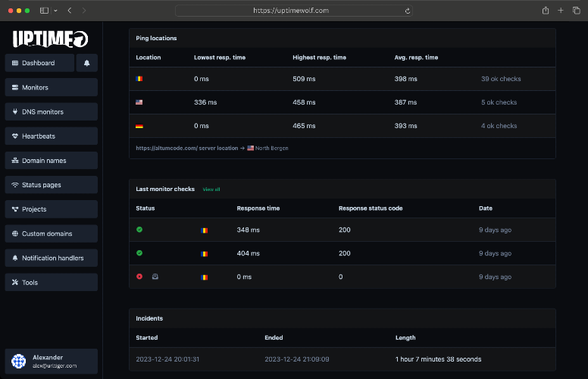Click the notifications bell icon beside Dashboard
This screenshot has width=588, height=379.
86,63
